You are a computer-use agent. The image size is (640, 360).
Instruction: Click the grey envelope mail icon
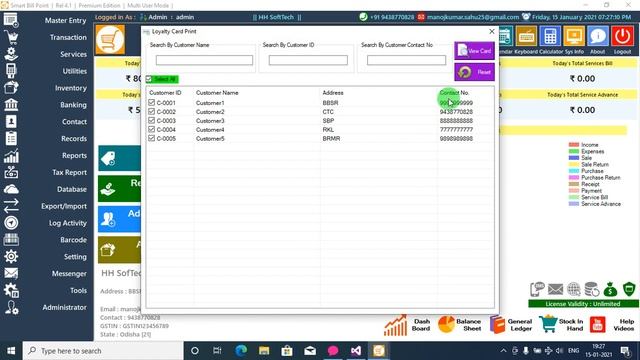555,289
